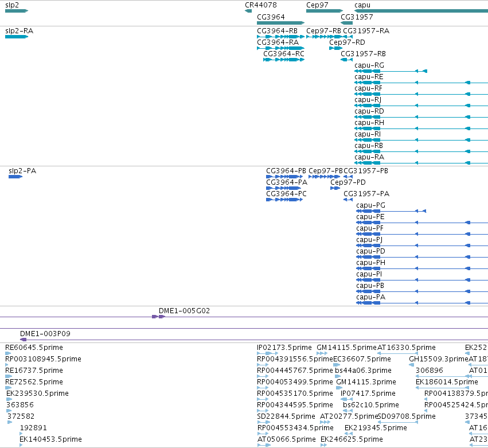Click the capu-PD protein feature

click(422, 257)
